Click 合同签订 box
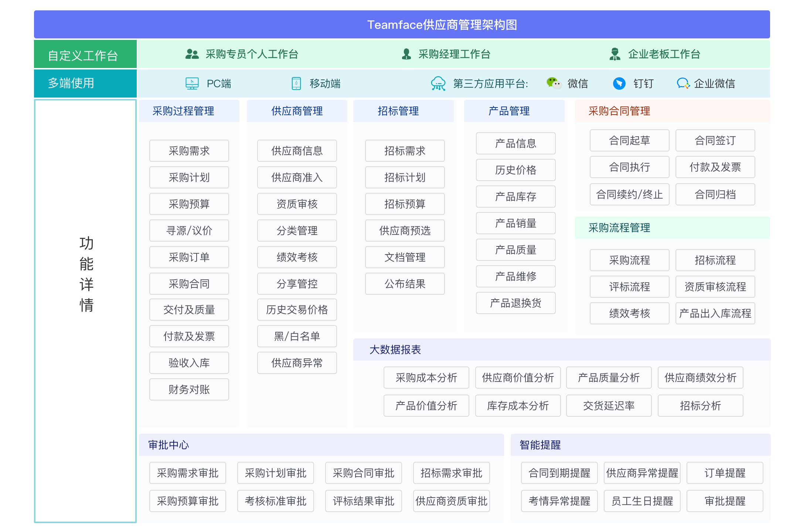The height and width of the screenshot is (532, 810). pyautogui.click(x=715, y=140)
